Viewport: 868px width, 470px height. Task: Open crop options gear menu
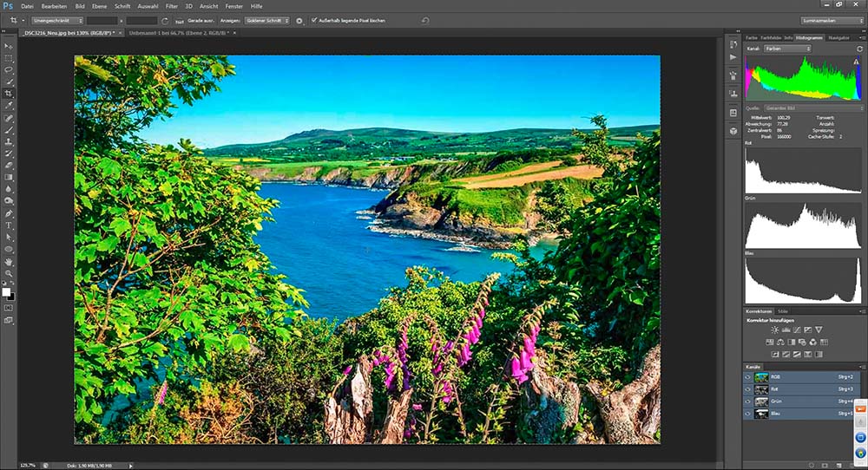click(299, 21)
